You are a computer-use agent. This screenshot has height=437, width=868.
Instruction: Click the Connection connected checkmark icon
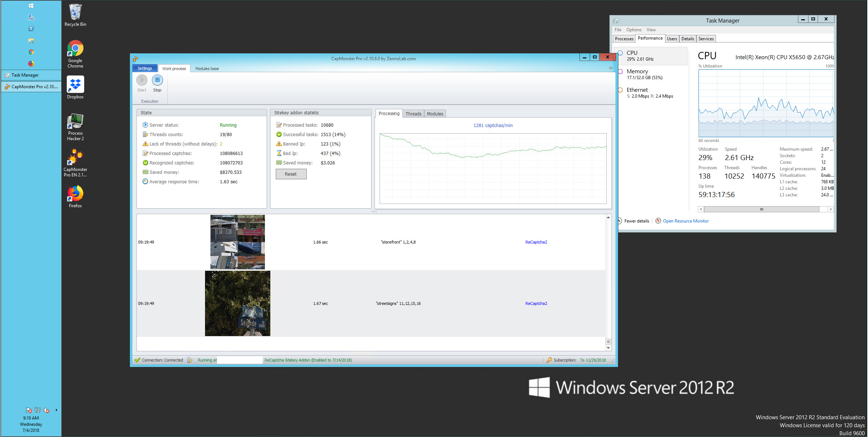pos(137,360)
